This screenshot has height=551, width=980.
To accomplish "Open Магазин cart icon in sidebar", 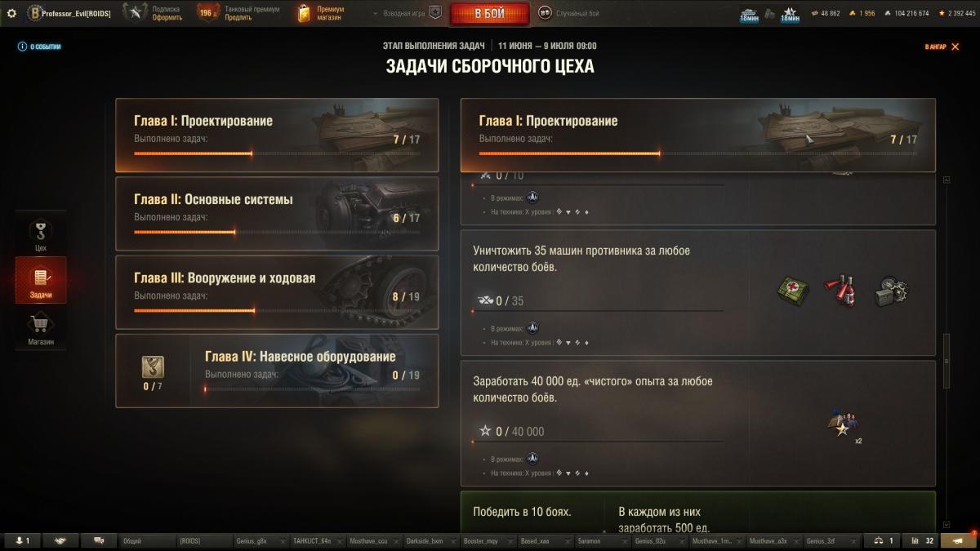I will [41, 330].
